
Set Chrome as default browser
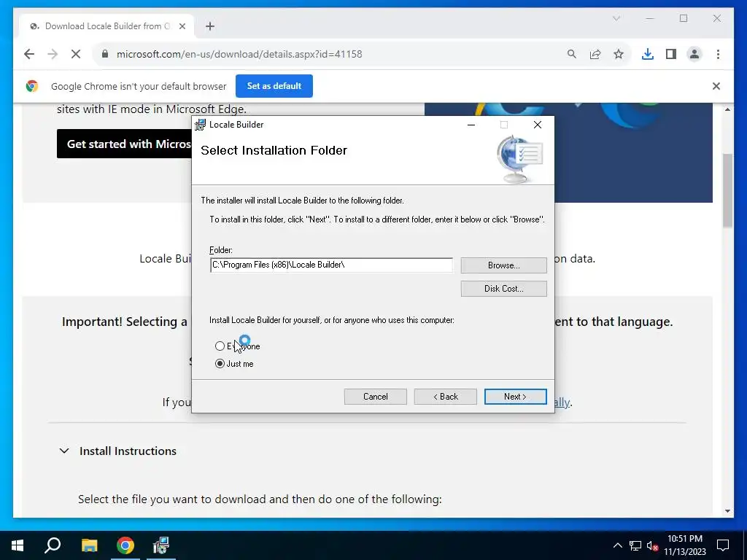pyautogui.click(x=274, y=86)
